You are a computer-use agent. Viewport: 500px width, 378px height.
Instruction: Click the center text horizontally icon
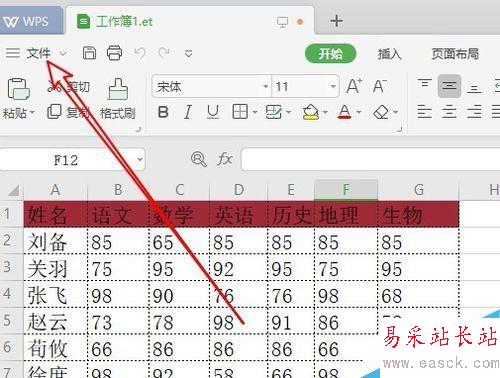point(449,112)
